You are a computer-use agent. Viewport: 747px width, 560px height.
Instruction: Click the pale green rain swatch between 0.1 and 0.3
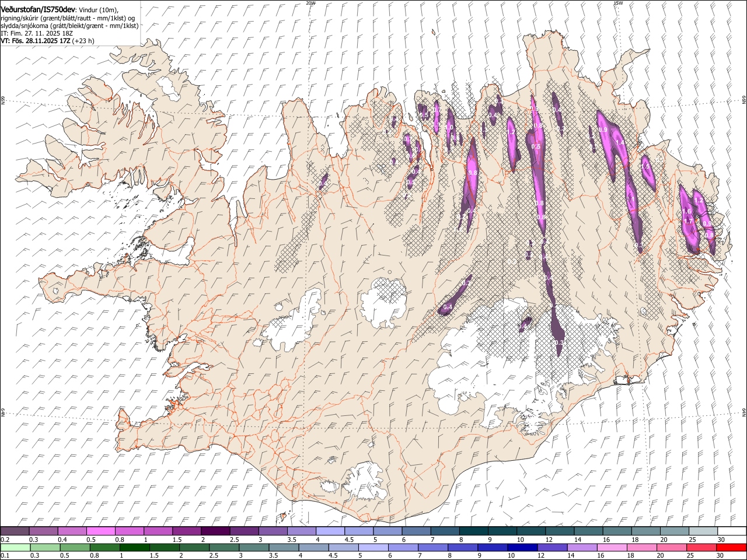click(x=15, y=548)
